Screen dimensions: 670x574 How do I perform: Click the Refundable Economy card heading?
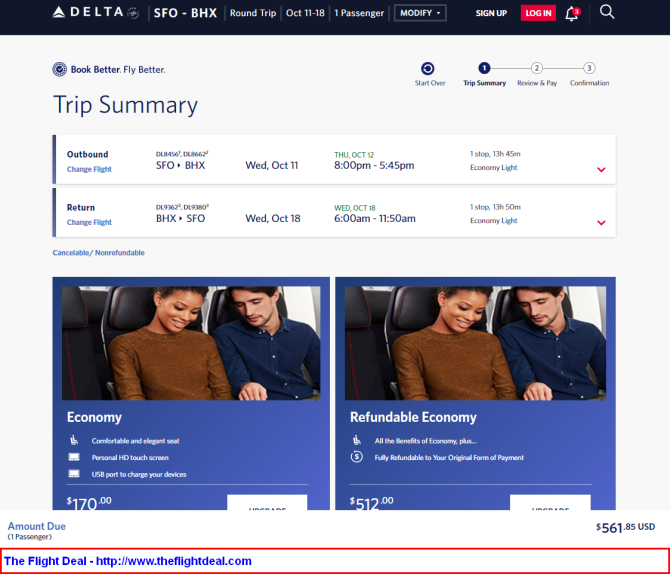pyautogui.click(x=413, y=417)
